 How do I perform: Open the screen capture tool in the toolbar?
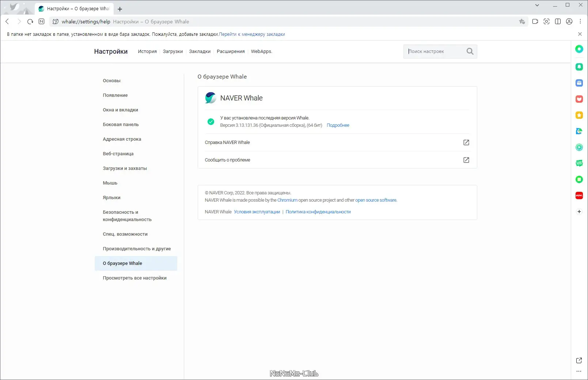point(547,22)
